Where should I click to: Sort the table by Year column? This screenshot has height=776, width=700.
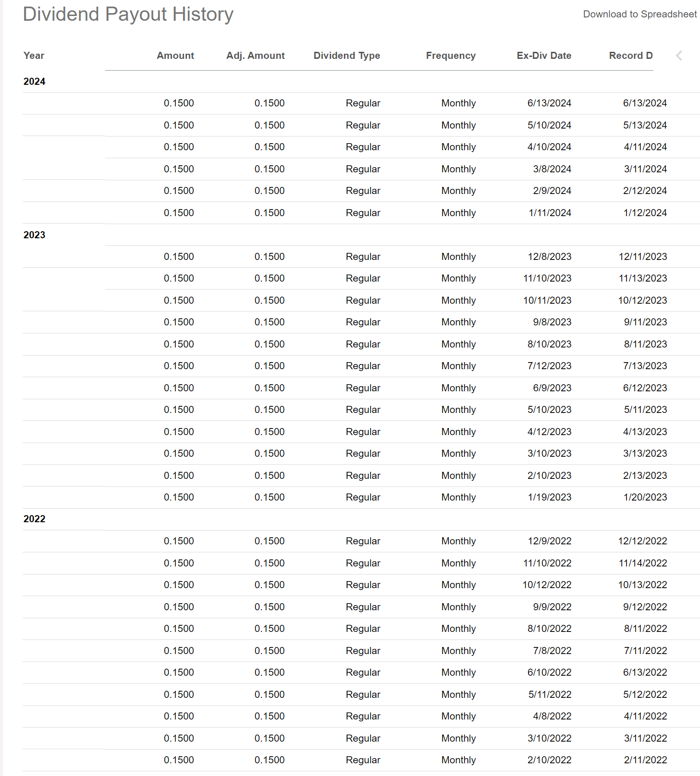point(33,55)
